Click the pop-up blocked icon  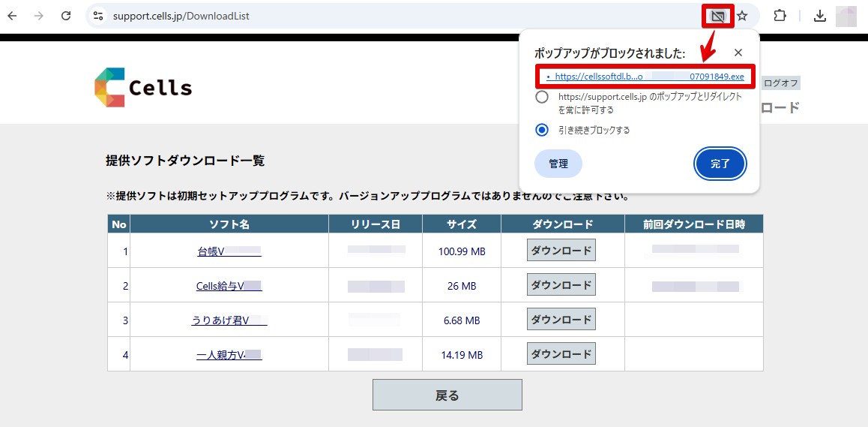click(x=717, y=16)
